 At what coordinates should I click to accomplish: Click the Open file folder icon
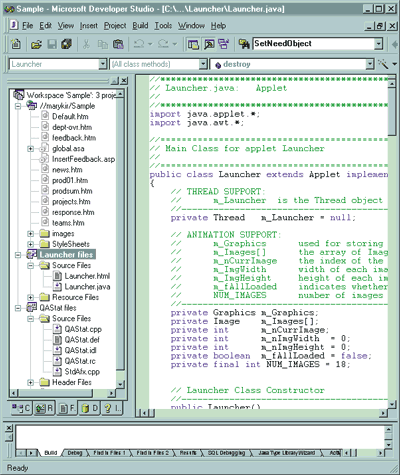click(x=36, y=44)
